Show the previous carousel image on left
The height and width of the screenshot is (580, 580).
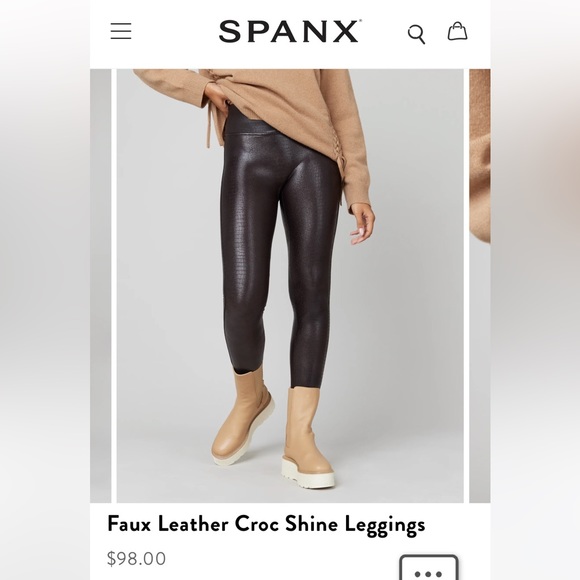click(101, 286)
